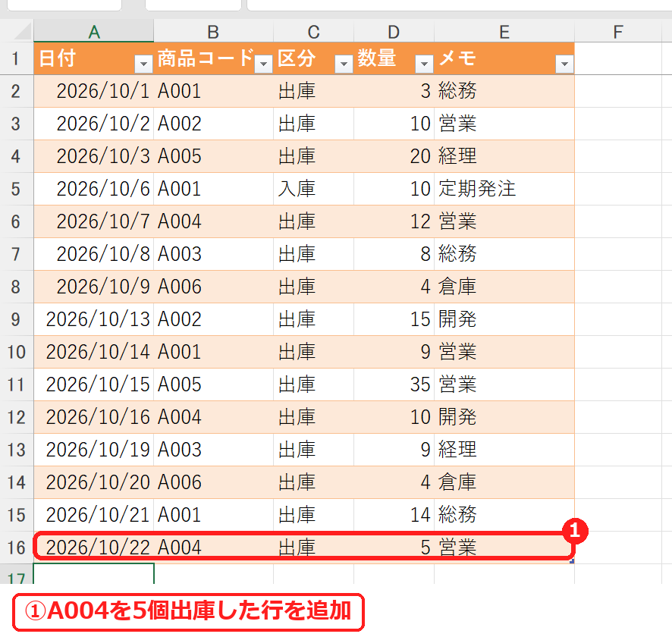The image size is (672, 637).
Task: Open the 数量 filter dropdown
Action: 424,64
